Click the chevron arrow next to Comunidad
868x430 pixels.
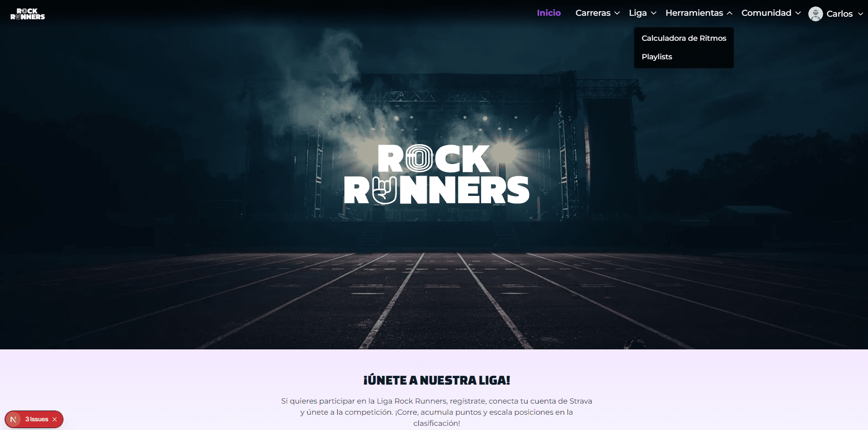click(798, 13)
